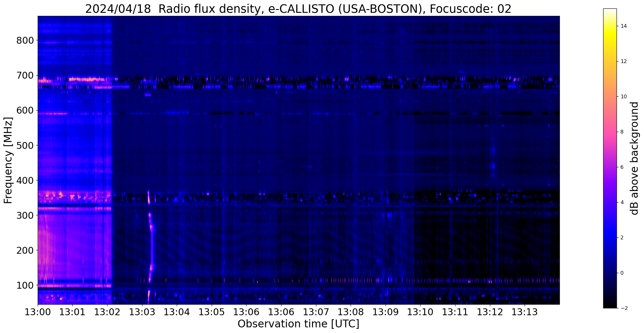Viewport: 644px width, 333px height.
Task: Click the 200 frequency tick label
Action: 25,250
